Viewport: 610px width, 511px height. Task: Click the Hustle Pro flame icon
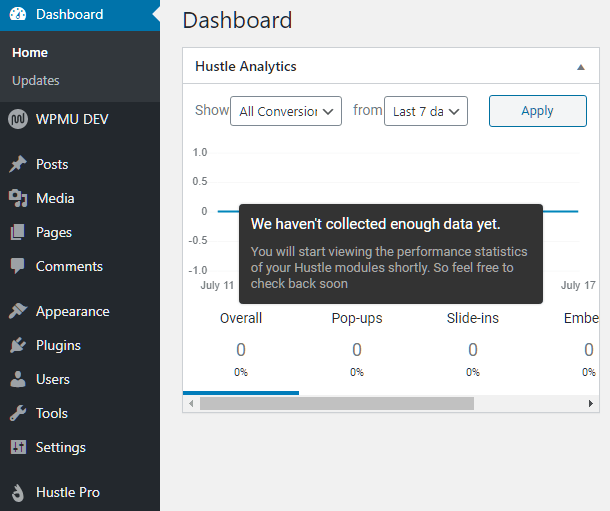[18, 493]
